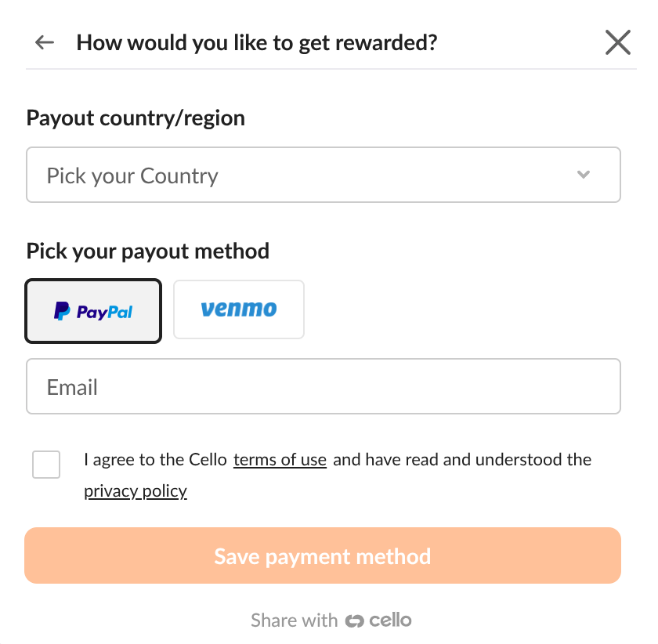Click the 'Payout country/region' label
Viewport: 658px width, 644px height.
click(x=136, y=118)
